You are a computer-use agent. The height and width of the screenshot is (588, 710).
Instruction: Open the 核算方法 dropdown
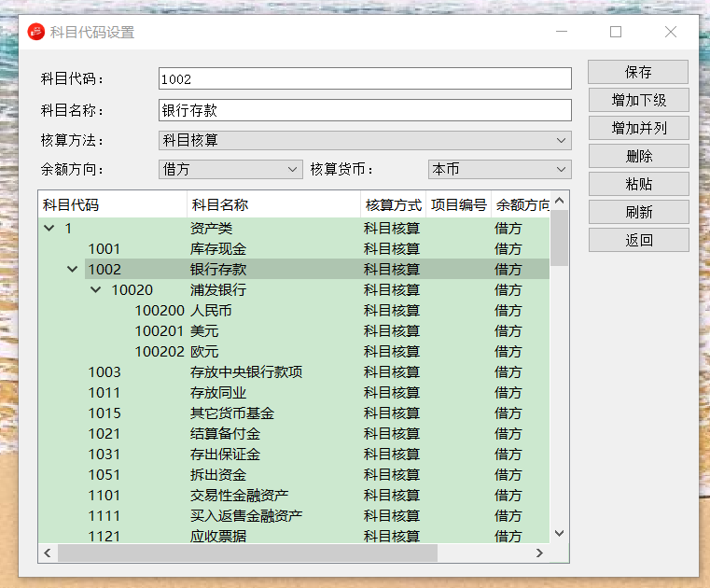pos(365,141)
